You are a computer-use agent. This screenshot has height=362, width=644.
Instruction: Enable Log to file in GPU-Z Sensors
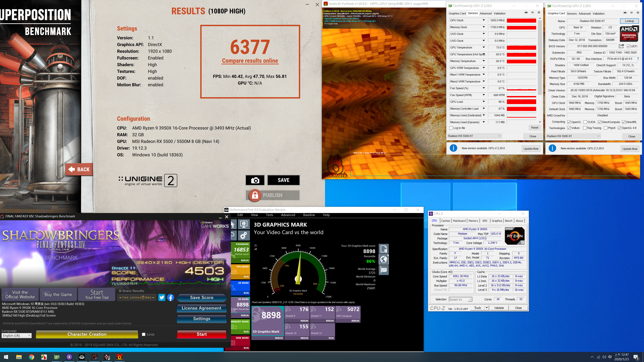pyautogui.click(x=451, y=128)
